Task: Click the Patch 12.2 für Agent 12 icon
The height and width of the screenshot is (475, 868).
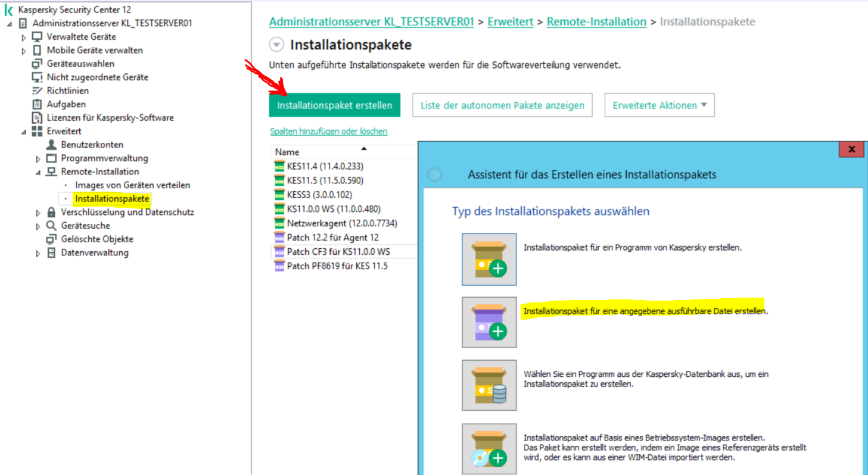Action: tap(279, 237)
